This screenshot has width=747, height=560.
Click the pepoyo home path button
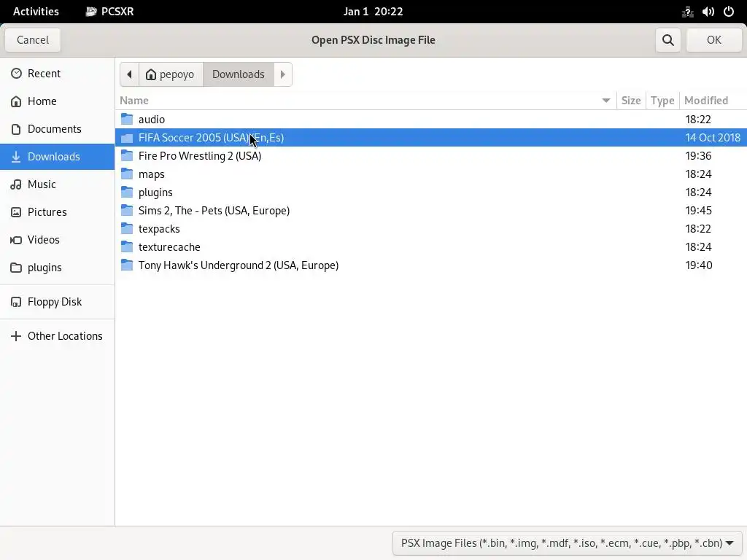[171, 74]
